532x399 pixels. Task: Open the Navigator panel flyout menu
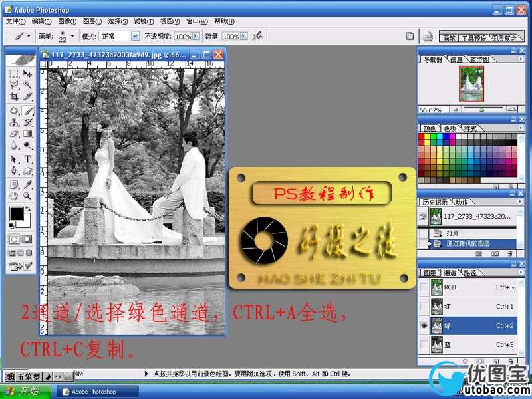521,59
